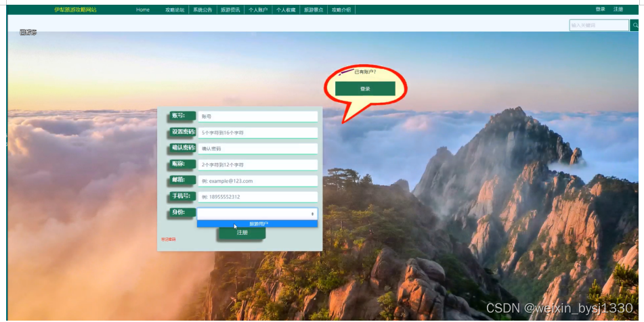
Task: Open the 系统公告 menu item
Action: pos(202,9)
